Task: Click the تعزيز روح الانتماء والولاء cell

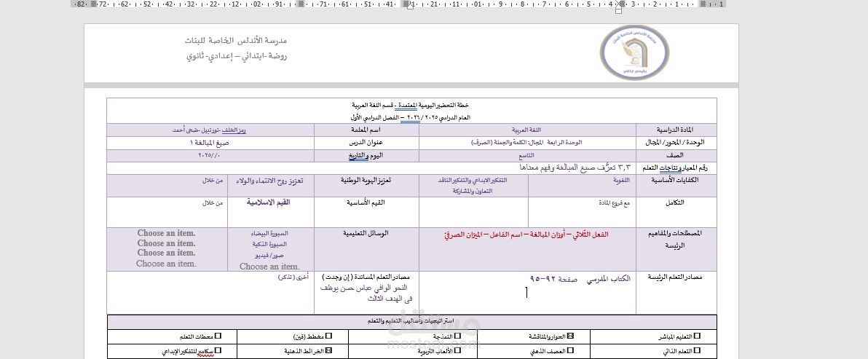Action: pyautogui.click(x=270, y=186)
